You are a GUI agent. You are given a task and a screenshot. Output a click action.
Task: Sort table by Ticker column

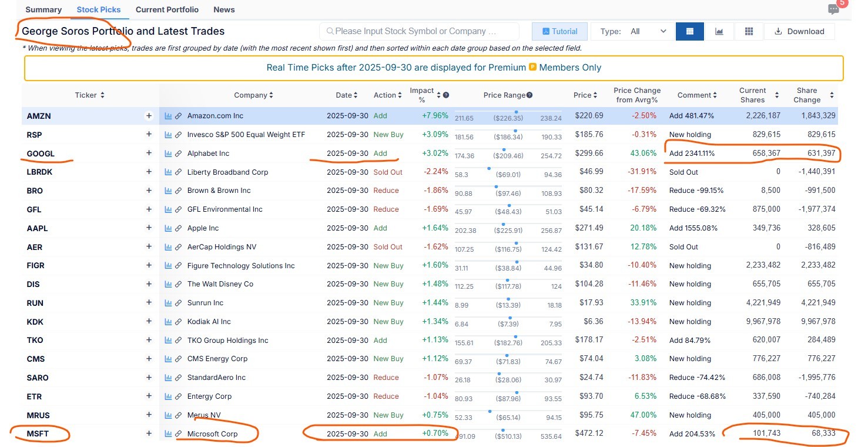(90, 95)
